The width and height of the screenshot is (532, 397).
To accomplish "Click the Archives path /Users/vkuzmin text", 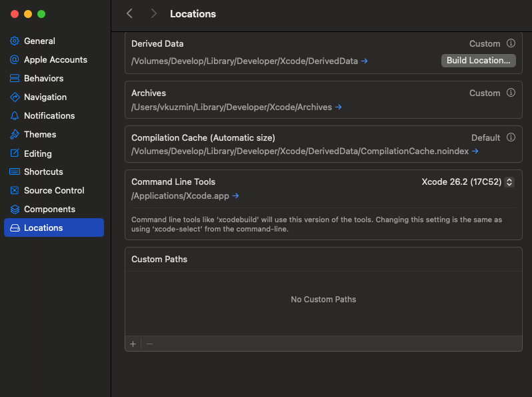I will click(232, 107).
